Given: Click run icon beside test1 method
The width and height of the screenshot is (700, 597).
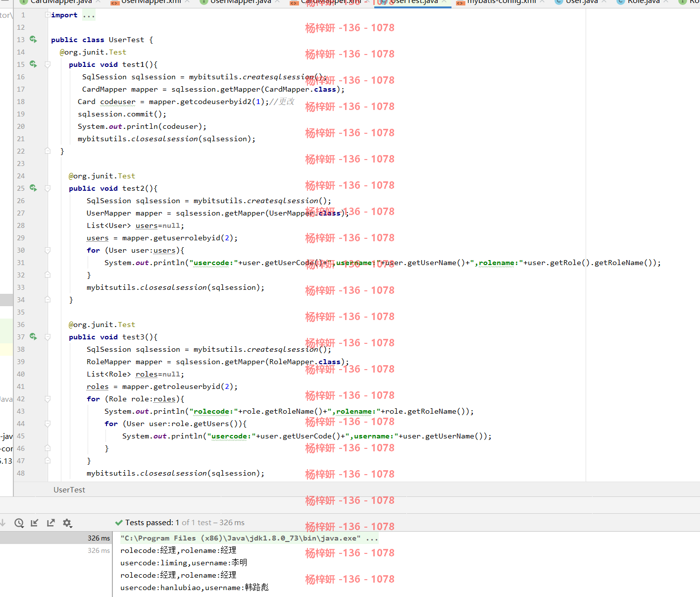Looking at the screenshot, I should pyautogui.click(x=33, y=64).
